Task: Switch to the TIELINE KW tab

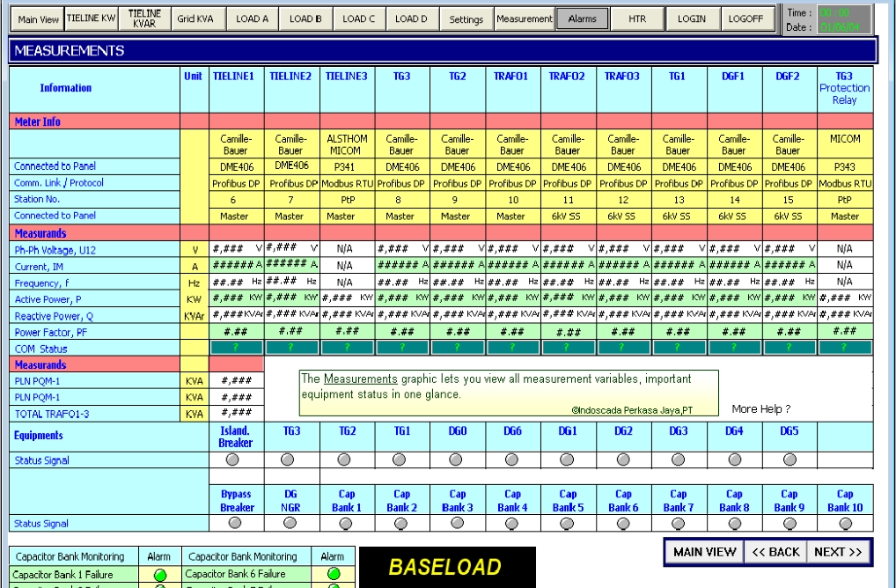Action: (92, 18)
